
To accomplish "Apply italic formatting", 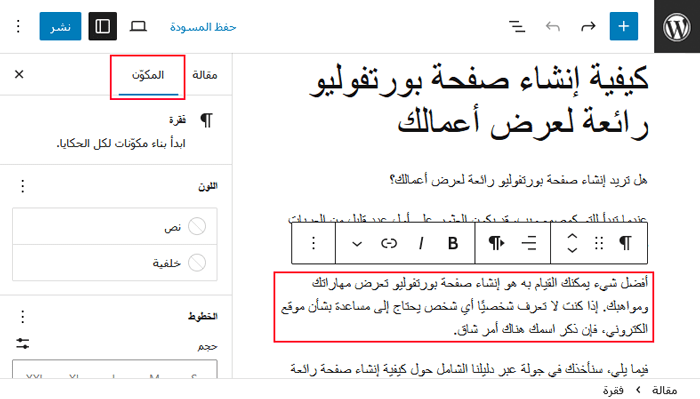I will point(421,243).
